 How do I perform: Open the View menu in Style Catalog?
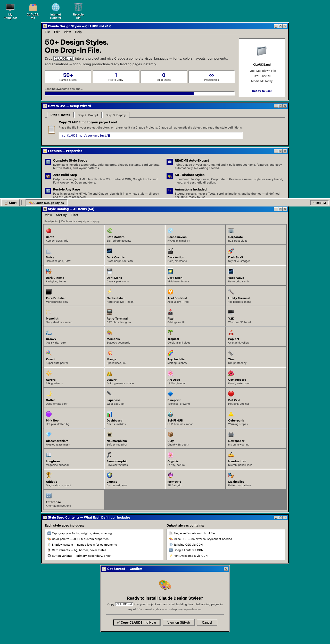pos(48,215)
